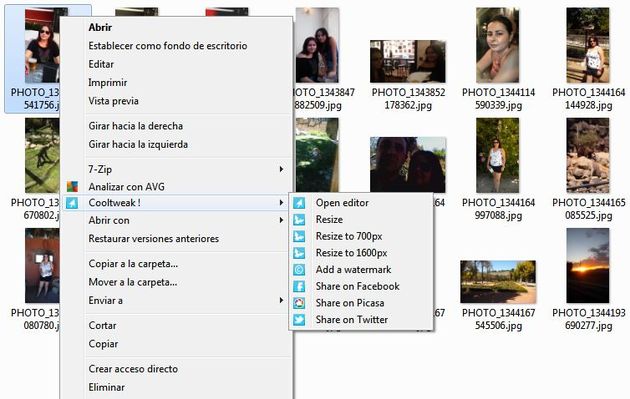Select the selected photo thumbnail ending 541756
Screen dimensions: 630x399
pos(42,45)
